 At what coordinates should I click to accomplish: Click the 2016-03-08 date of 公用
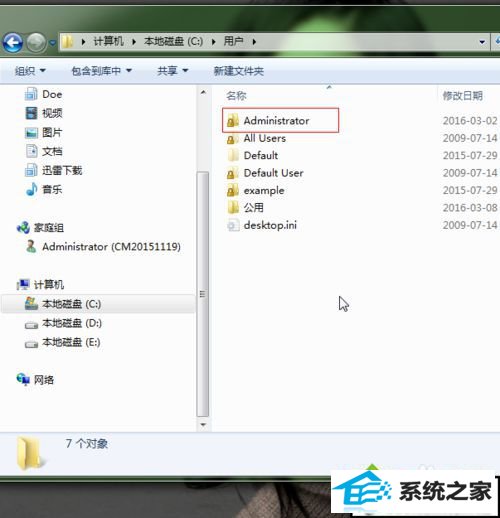(x=470, y=208)
